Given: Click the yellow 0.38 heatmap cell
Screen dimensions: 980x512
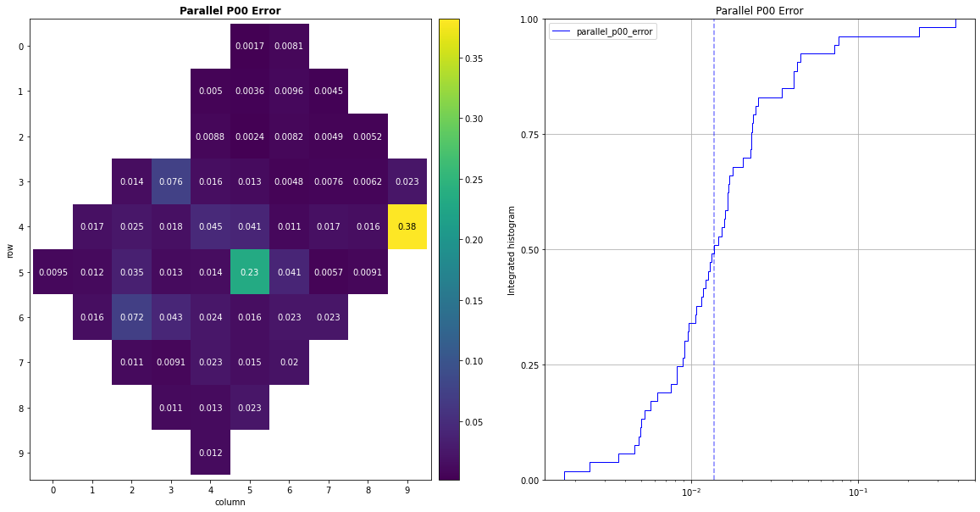Looking at the screenshot, I should tap(407, 226).
